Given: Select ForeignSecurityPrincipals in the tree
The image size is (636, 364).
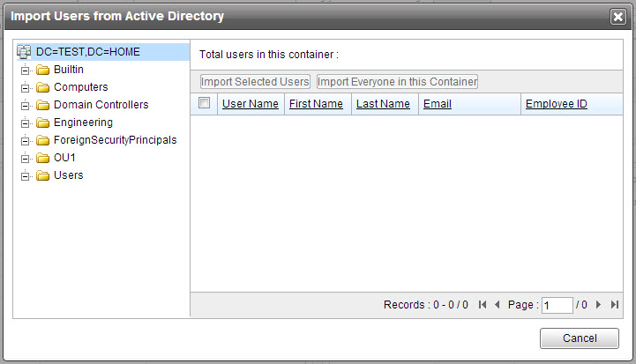Looking at the screenshot, I should 115,140.
